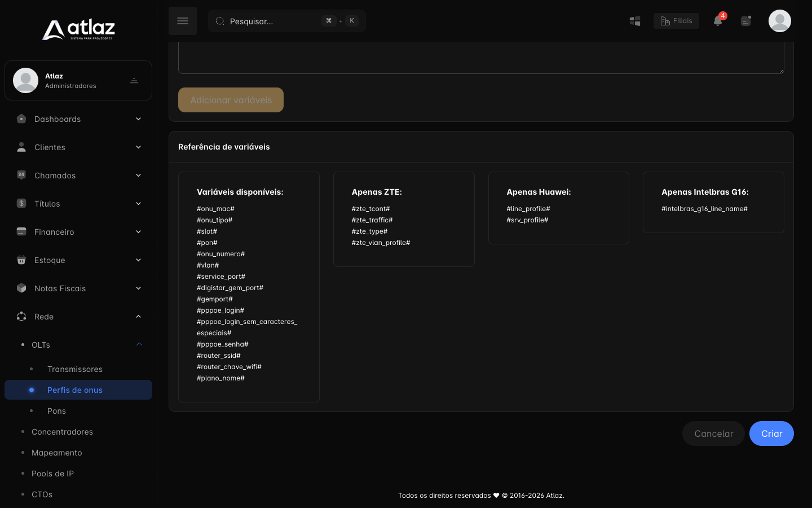Click the Cancelar button
812x508 pixels.
pyautogui.click(x=714, y=433)
